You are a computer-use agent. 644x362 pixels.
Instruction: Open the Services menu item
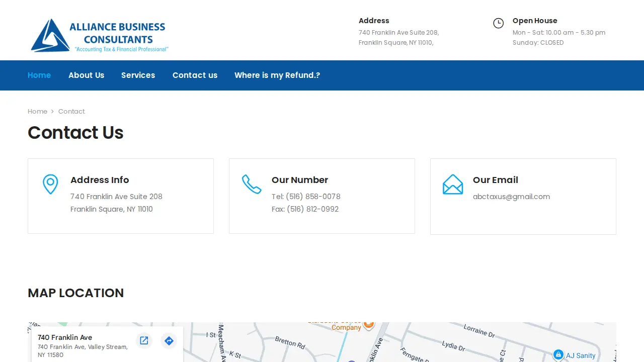tap(138, 75)
